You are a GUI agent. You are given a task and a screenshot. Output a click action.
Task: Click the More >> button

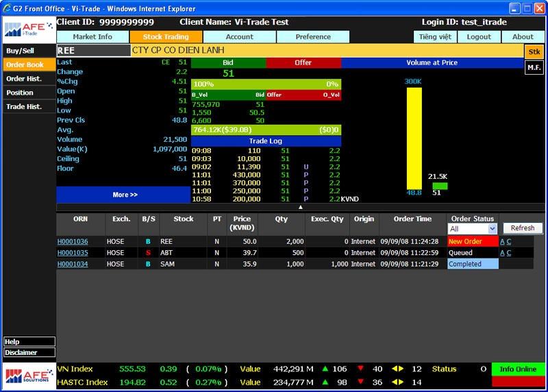(x=123, y=195)
